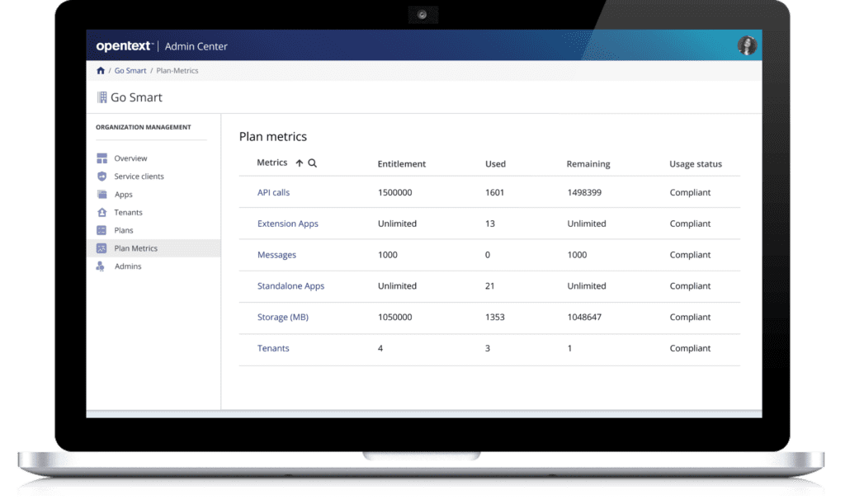Click the Admin Center header title
Image resolution: width=845 pixels, height=504 pixels.
coord(196,46)
